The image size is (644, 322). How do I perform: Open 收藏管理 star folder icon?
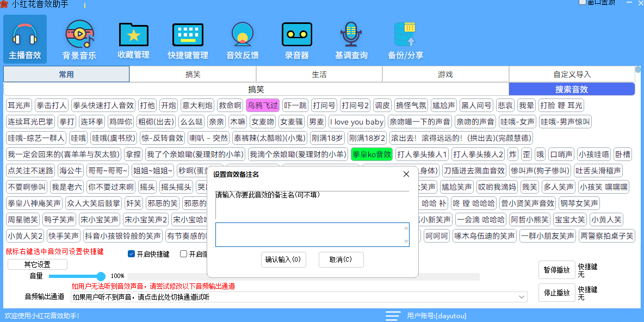click(133, 38)
